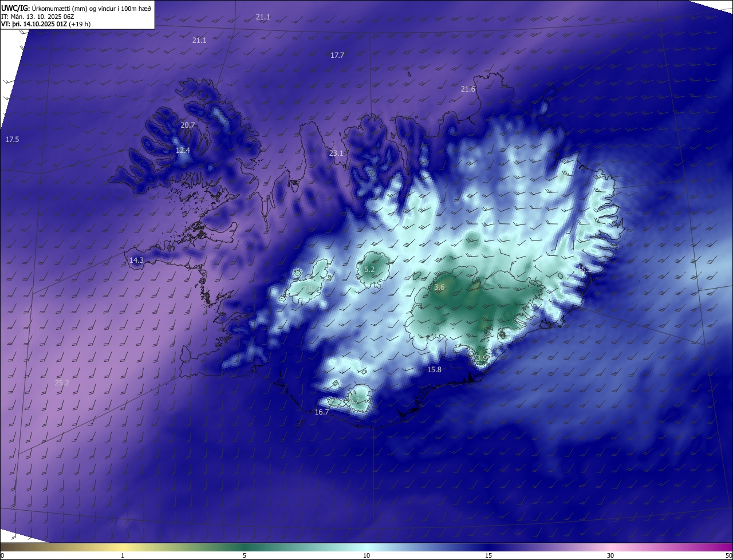Click the '0' tick label on the color scale
This screenshot has width=733, height=560.
pos(2,555)
